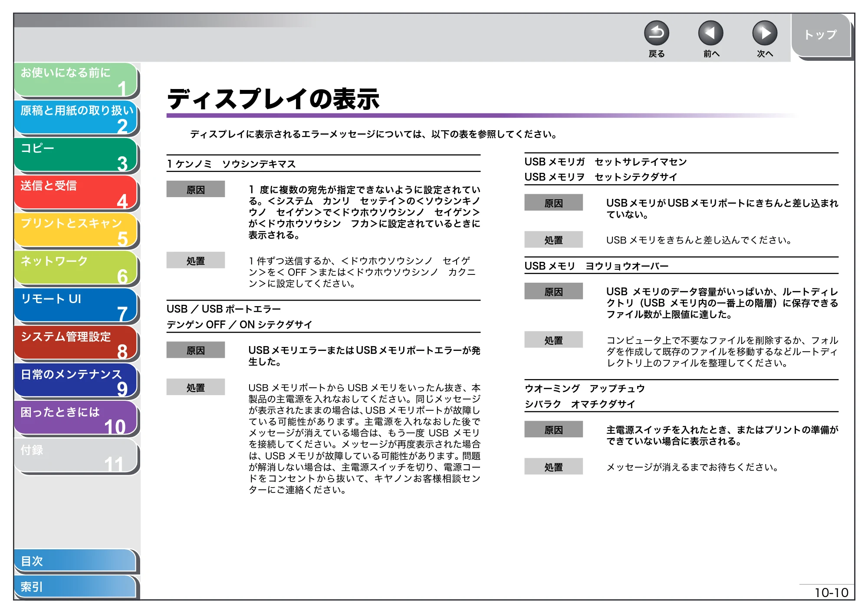Image resolution: width=868 pixels, height=614 pixels.
Task: Click the 処置 label beside メッセージが消えるまでお待ちください
Action: pyautogui.click(x=553, y=467)
